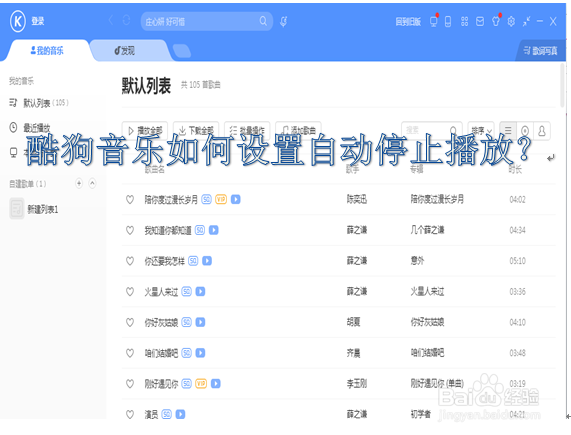Open the desktop monitor icon with red dot
The height and width of the screenshot is (435, 571).
coord(433,21)
